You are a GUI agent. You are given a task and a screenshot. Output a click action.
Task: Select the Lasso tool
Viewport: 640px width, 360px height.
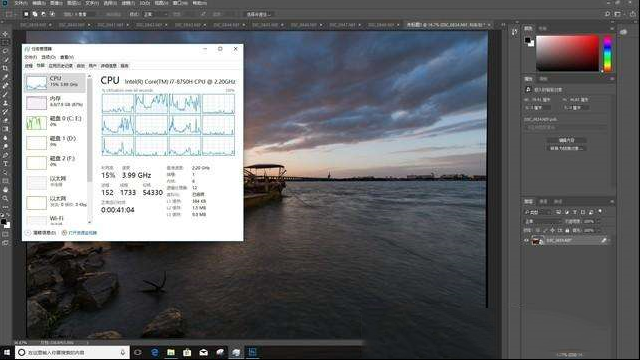(x=5, y=51)
